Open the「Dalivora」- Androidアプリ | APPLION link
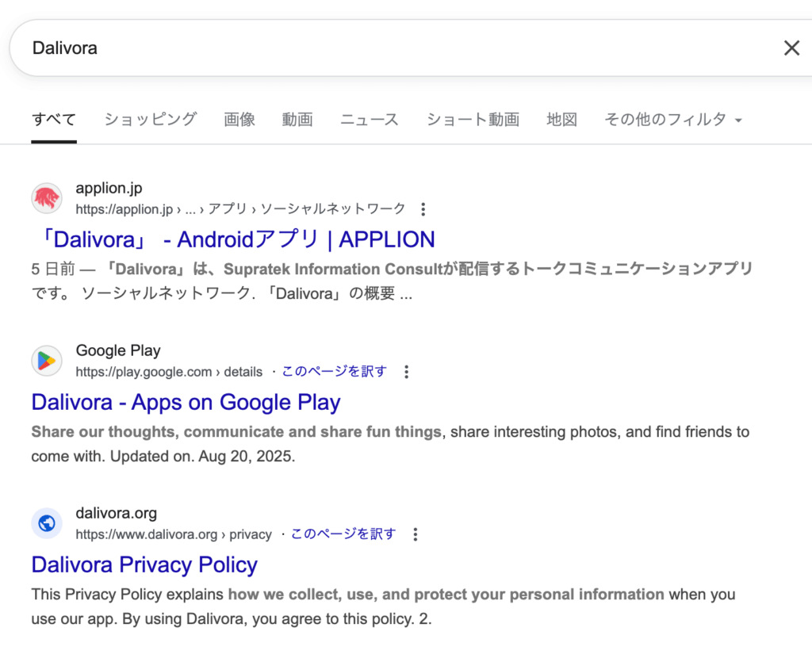This screenshot has height=658, width=812. click(237, 239)
